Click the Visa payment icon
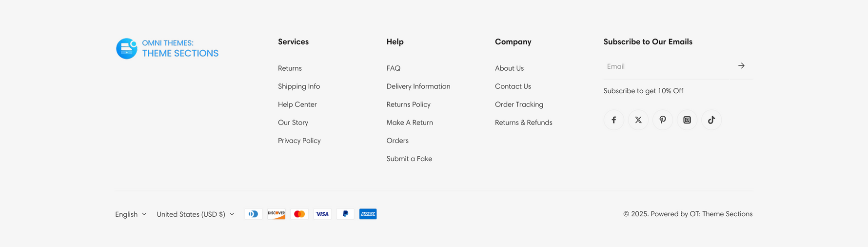 322,214
